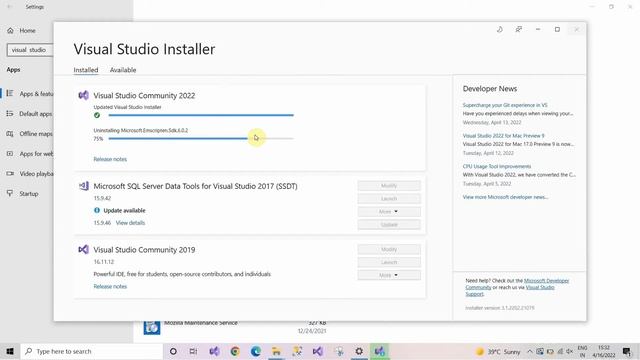Click the Apps for websites icon in Settings
Screen dimensions: 640x360
[x=10, y=153]
